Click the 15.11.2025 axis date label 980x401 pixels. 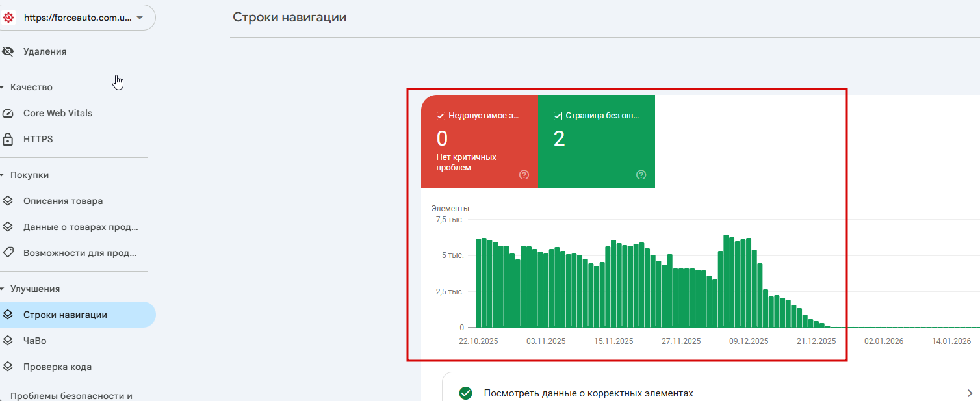613,341
